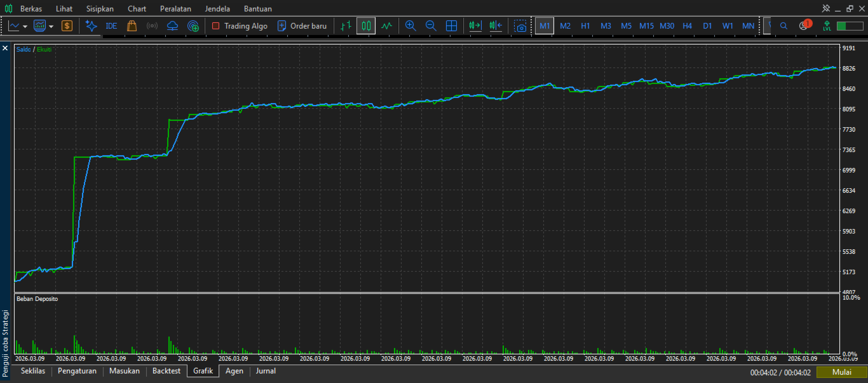Select the M5 timeframe

pos(626,26)
